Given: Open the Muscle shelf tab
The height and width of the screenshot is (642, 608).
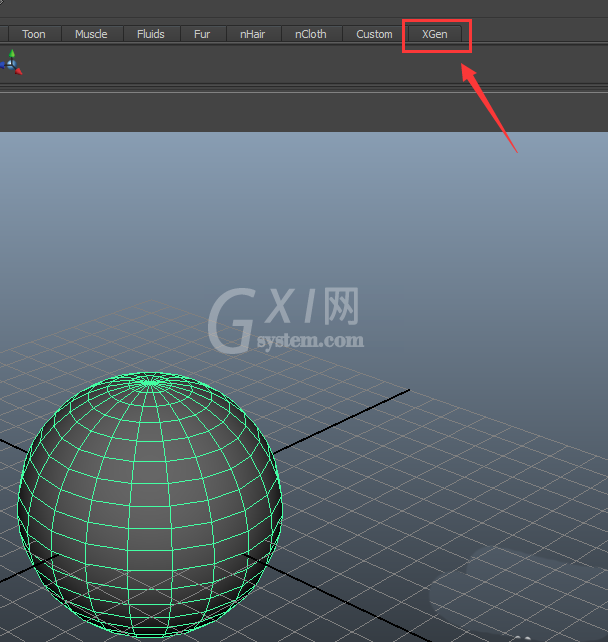Looking at the screenshot, I should (91, 34).
